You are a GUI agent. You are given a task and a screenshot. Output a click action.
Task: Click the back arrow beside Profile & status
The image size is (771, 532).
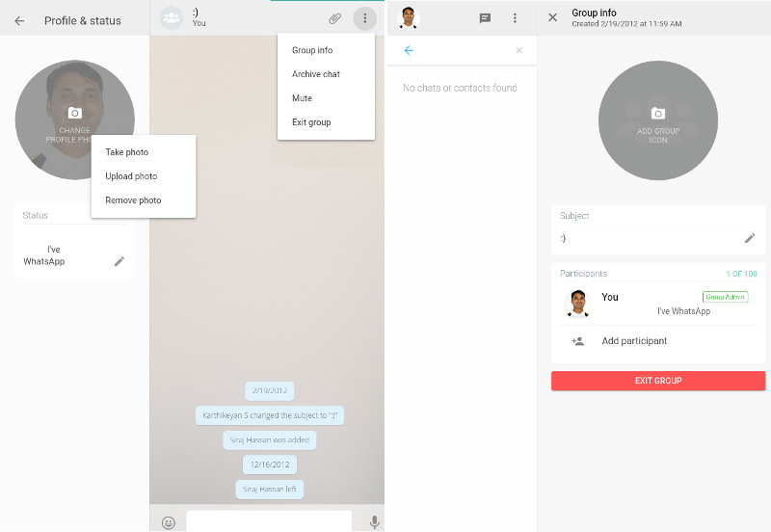[x=19, y=20]
